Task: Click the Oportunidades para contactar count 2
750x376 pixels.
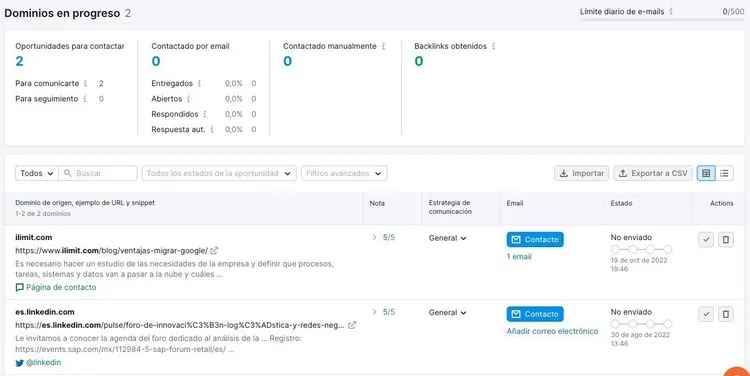Action: coord(19,61)
